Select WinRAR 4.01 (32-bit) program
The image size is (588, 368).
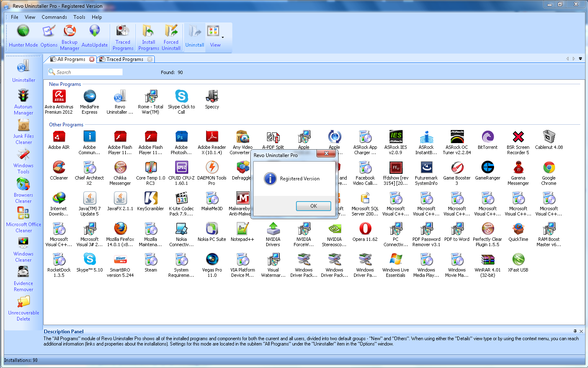point(488,265)
